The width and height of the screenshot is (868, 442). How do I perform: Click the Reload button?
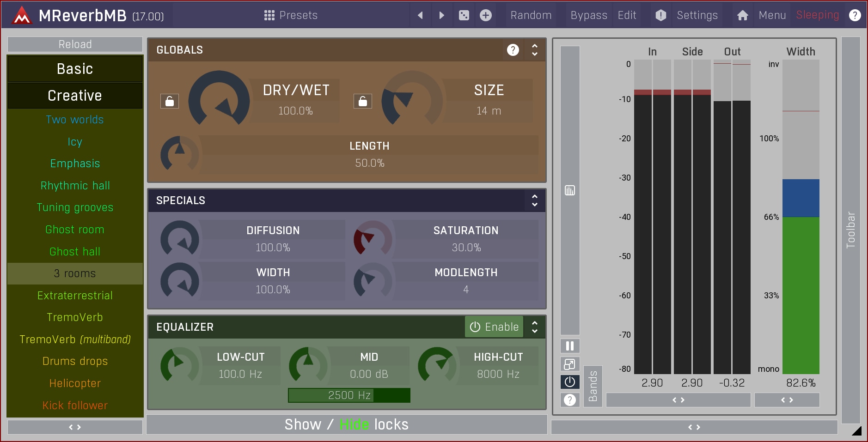pyautogui.click(x=75, y=44)
